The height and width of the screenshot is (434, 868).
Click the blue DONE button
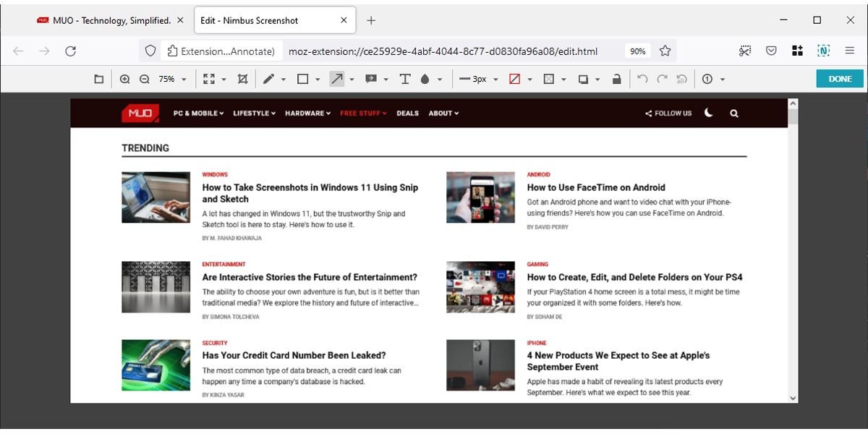pos(839,79)
